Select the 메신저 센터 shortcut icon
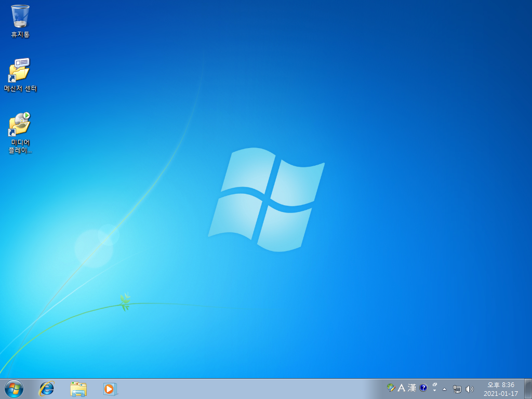 [x=20, y=75]
